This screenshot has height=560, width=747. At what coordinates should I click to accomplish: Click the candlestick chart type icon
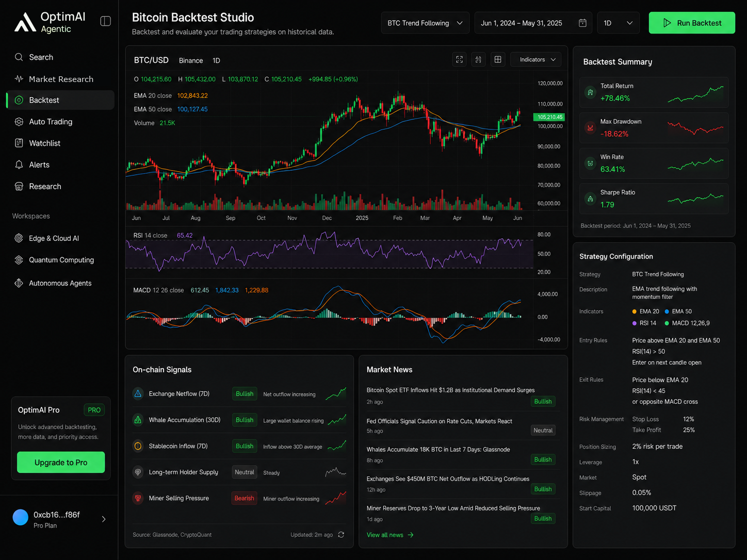pyautogui.click(x=478, y=60)
